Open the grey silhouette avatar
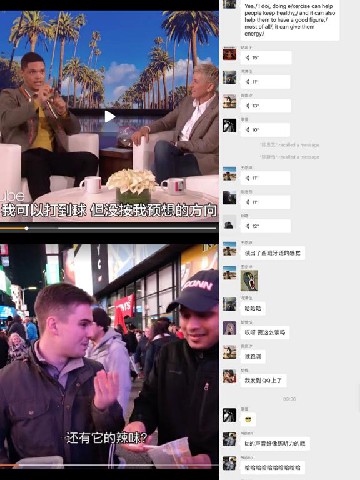The width and height of the screenshot is (360, 480). [229, 222]
